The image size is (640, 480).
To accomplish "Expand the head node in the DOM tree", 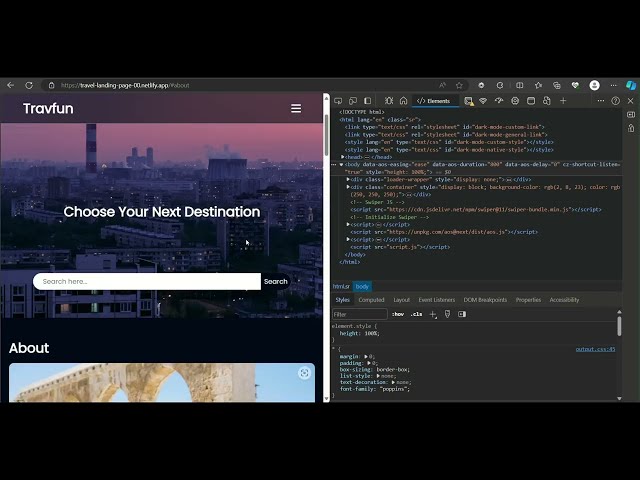I will pos(342,157).
